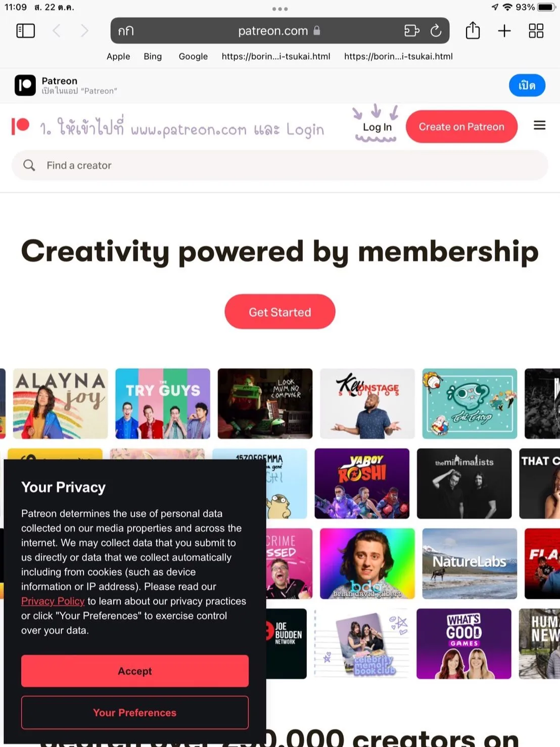Show the tab overview grid icon

[536, 31]
